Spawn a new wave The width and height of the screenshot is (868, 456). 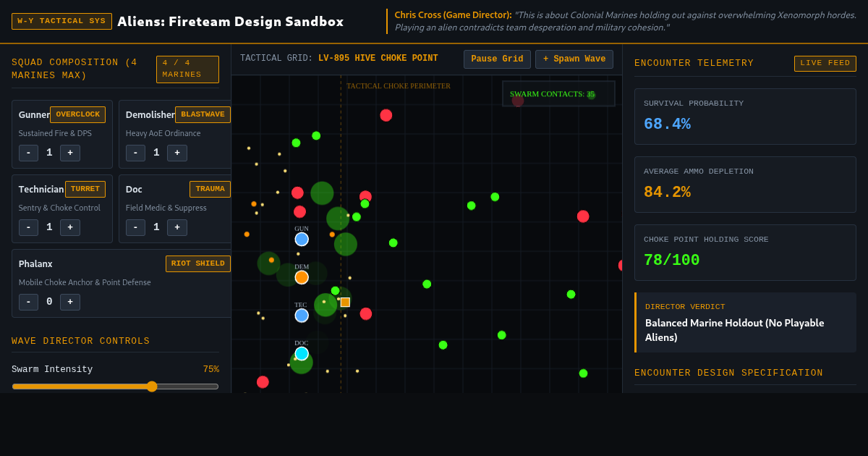click(574, 59)
